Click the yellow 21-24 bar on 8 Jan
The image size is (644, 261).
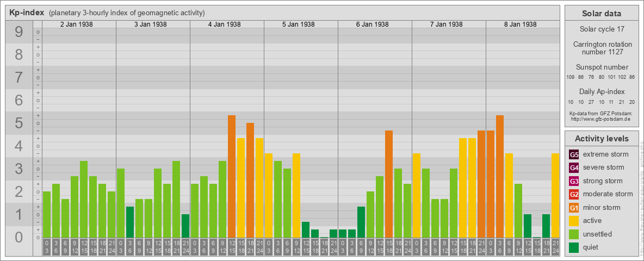click(x=555, y=196)
